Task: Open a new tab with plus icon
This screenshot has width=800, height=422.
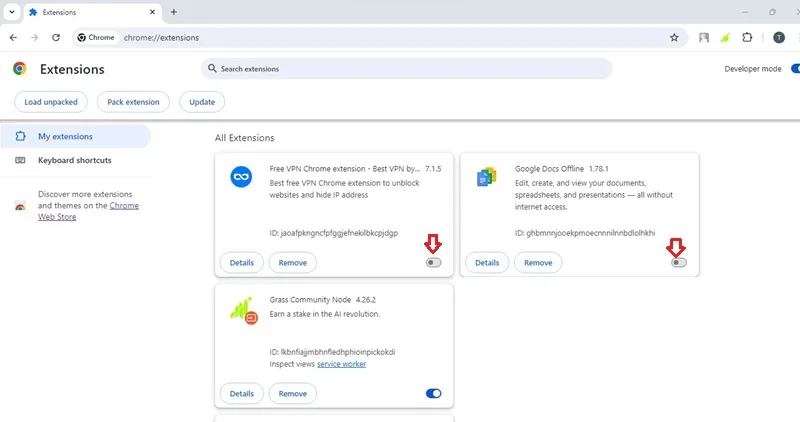Action: tap(173, 12)
